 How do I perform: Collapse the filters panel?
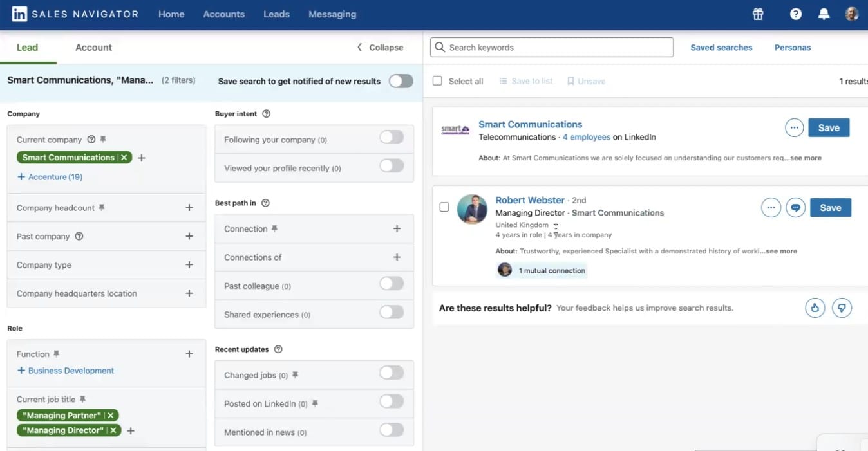(380, 48)
